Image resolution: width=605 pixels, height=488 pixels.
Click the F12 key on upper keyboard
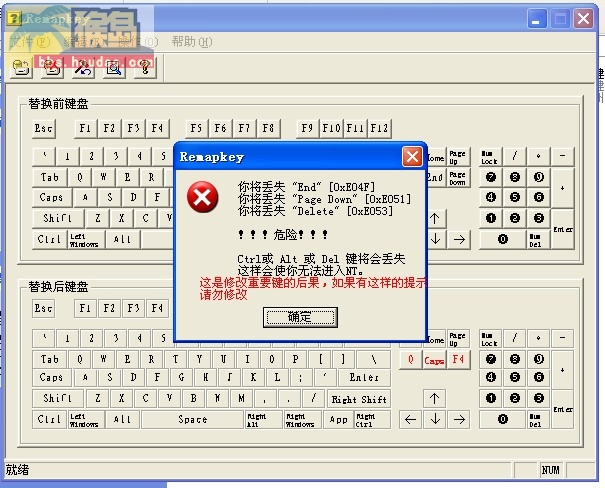pyautogui.click(x=379, y=128)
